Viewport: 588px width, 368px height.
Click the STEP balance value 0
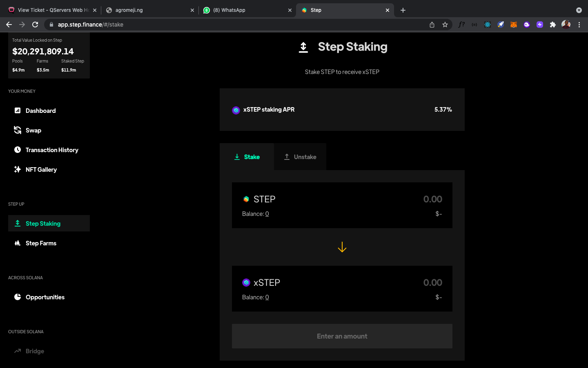click(x=267, y=214)
